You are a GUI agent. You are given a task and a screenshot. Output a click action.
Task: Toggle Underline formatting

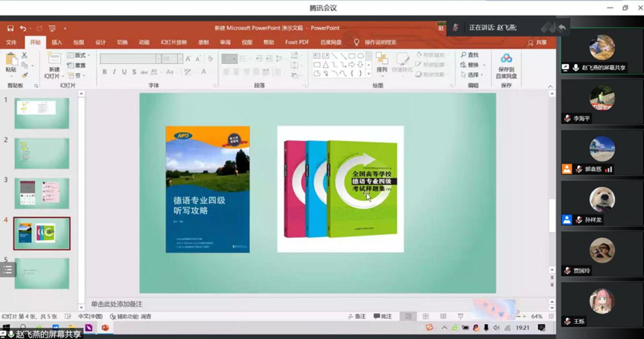pos(124,71)
